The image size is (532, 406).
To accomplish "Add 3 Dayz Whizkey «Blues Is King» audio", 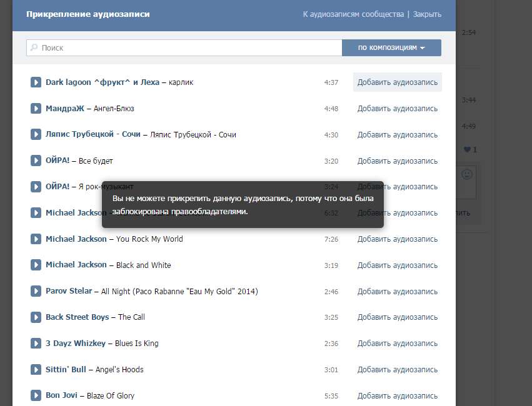I will tap(398, 344).
